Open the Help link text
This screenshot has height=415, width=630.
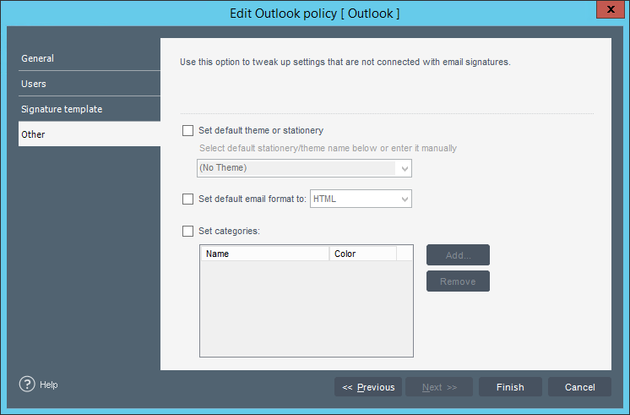[x=49, y=385]
